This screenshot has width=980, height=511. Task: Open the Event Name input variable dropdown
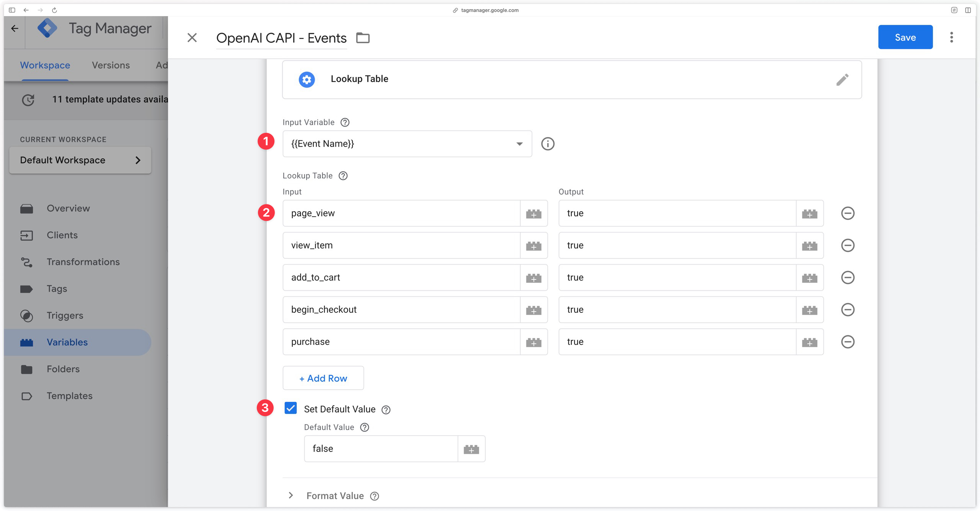point(407,144)
